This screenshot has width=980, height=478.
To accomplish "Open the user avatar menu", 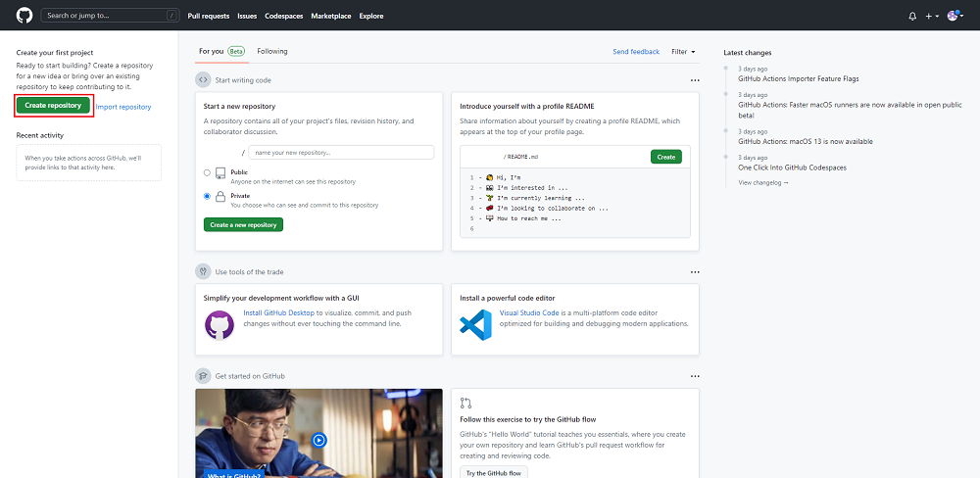I will coord(955,16).
